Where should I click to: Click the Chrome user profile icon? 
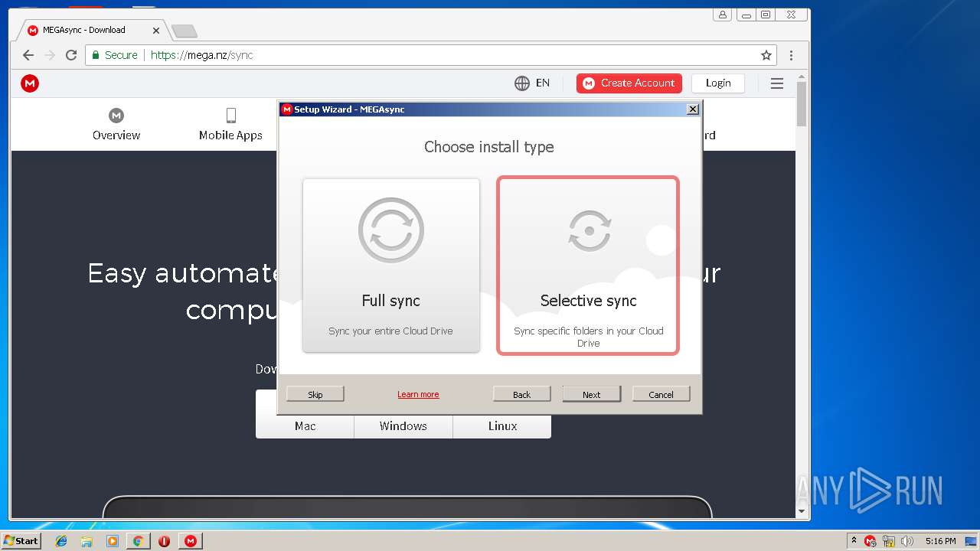pos(722,15)
